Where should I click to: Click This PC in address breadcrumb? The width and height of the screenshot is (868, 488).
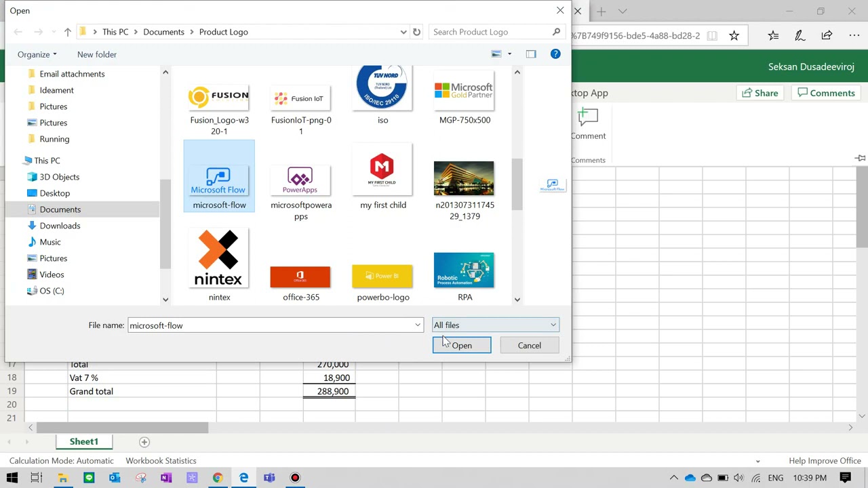click(x=115, y=32)
